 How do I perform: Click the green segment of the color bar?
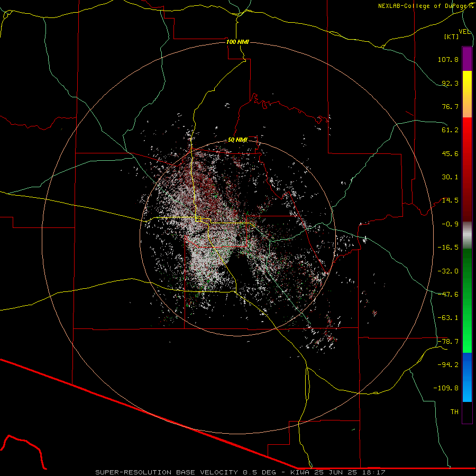(467, 300)
